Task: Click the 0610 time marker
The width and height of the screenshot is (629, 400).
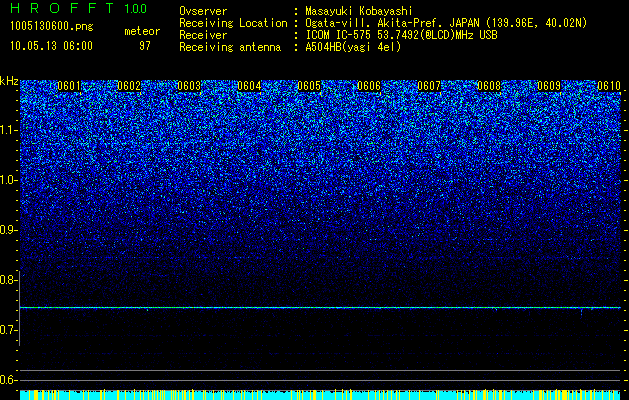Action: tap(609, 86)
